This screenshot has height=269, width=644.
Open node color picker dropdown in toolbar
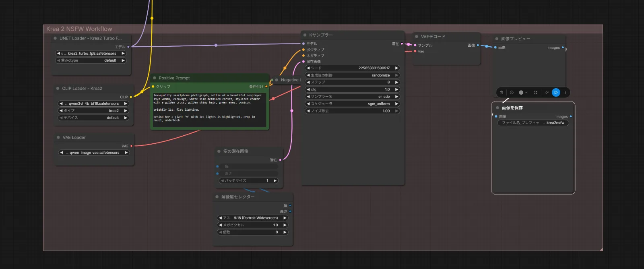pos(523,93)
